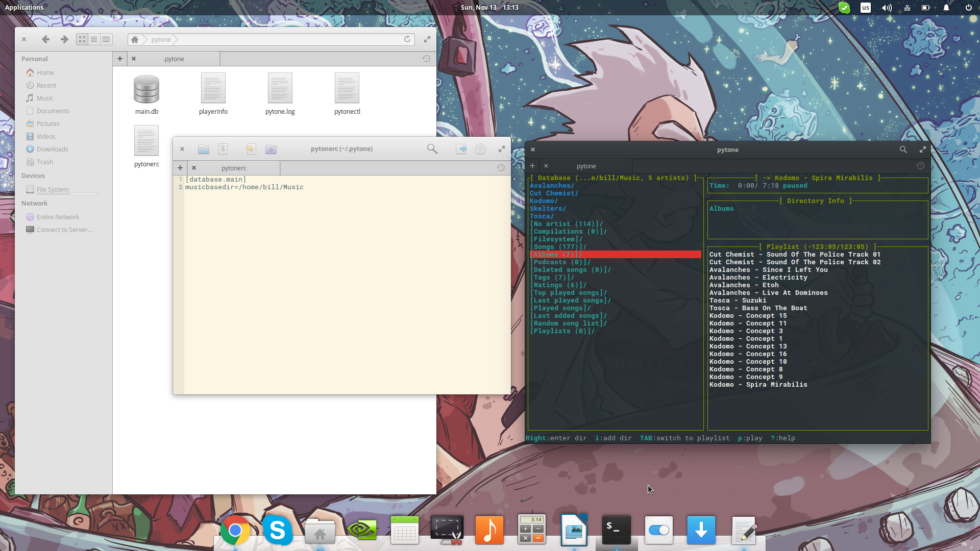Viewport: 980px width, 551px height.
Task: Open Trash in sidebar
Action: [44, 162]
